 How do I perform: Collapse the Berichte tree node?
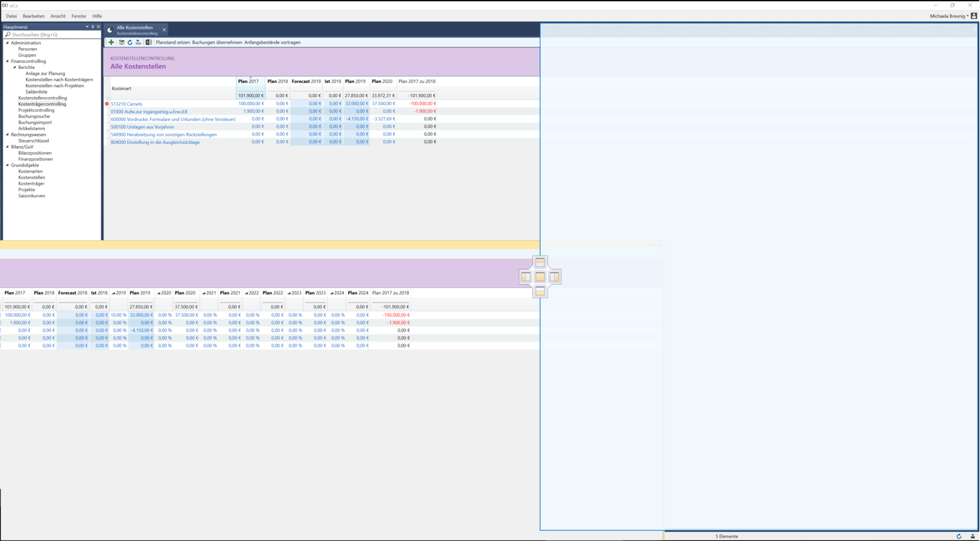15,67
